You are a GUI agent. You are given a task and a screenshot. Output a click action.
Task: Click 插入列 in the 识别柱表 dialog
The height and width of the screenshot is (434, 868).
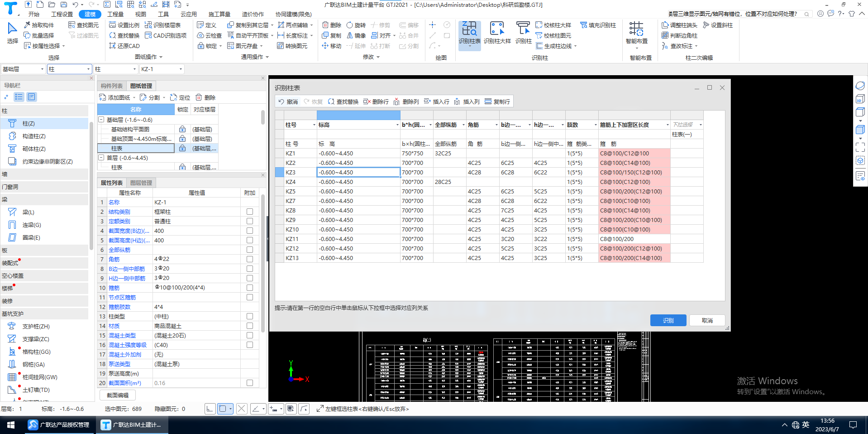[x=467, y=101]
